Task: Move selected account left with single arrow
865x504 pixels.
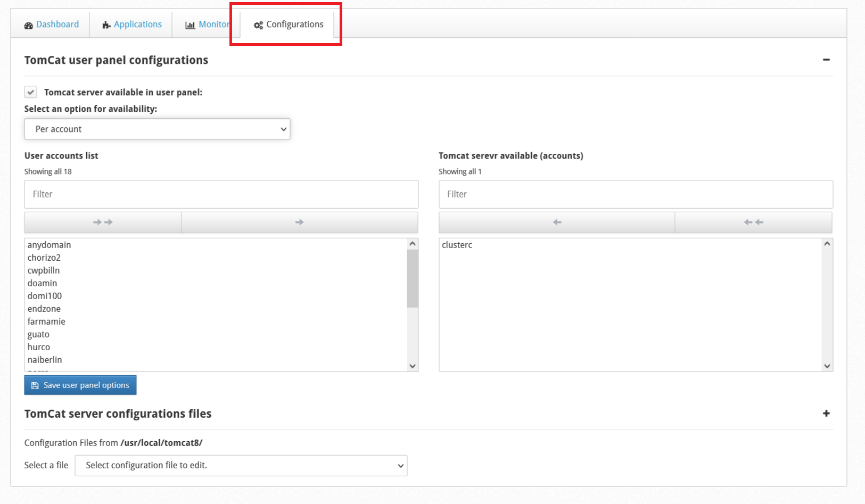Action: click(557, 222)
